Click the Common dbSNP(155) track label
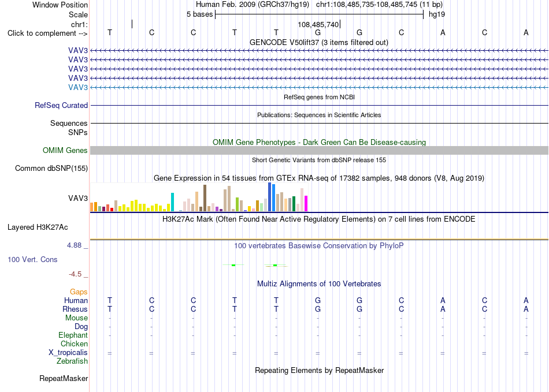 coord(51,168)
